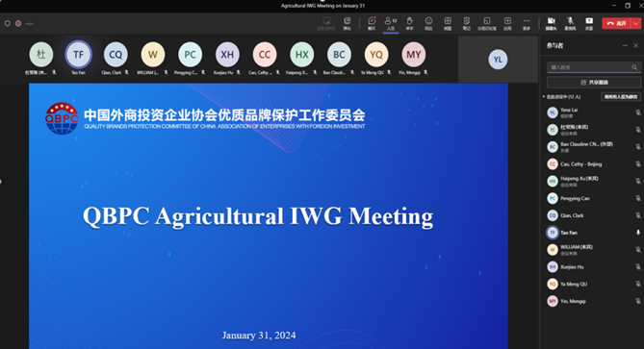Open the Breakout rooms icon
The height and width of the screenshot is (349, 644).
click(487, 23)
